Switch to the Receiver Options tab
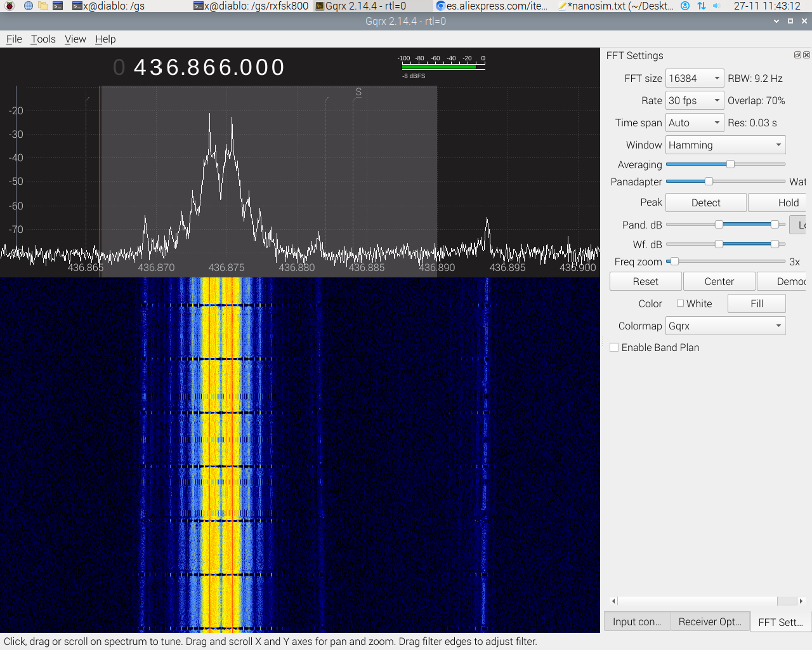The width and height of the screenshot is (812, 650). pyautogui.click(x=710, y=621)
